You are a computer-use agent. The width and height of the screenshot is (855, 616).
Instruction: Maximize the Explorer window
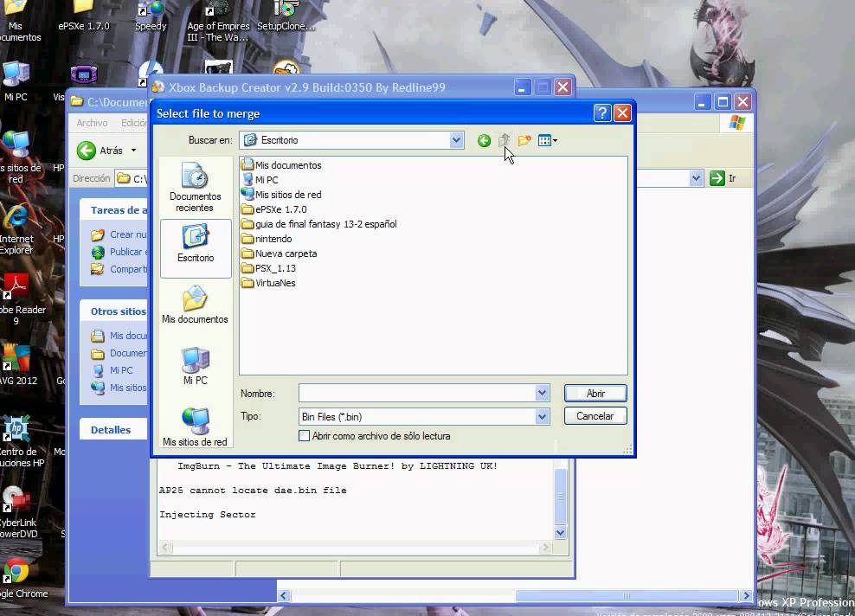pyautogui.click(x=723, y=102)
